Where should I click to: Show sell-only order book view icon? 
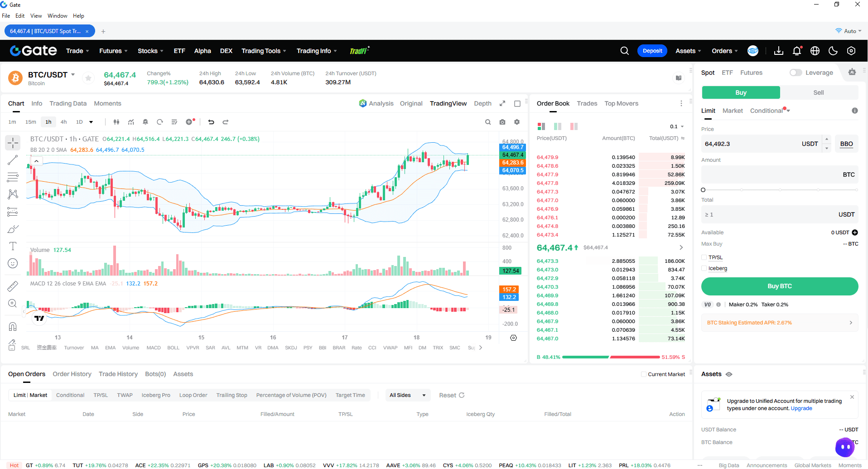[x=574, y=126]
